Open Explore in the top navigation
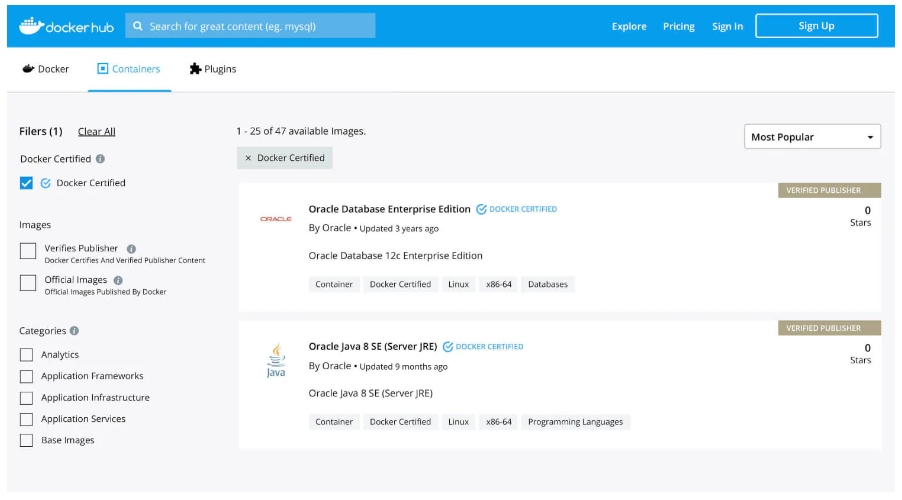902x500 pixels. pos(629,26)
